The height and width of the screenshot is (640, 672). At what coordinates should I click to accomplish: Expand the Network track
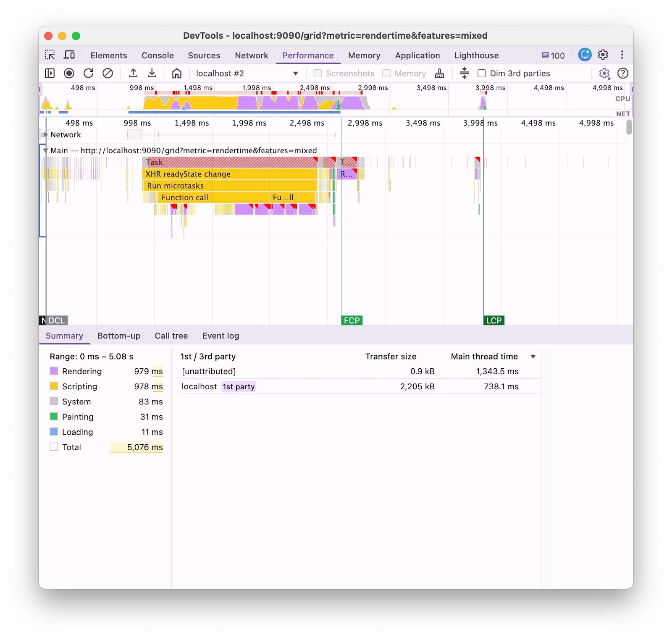[45, 135]
